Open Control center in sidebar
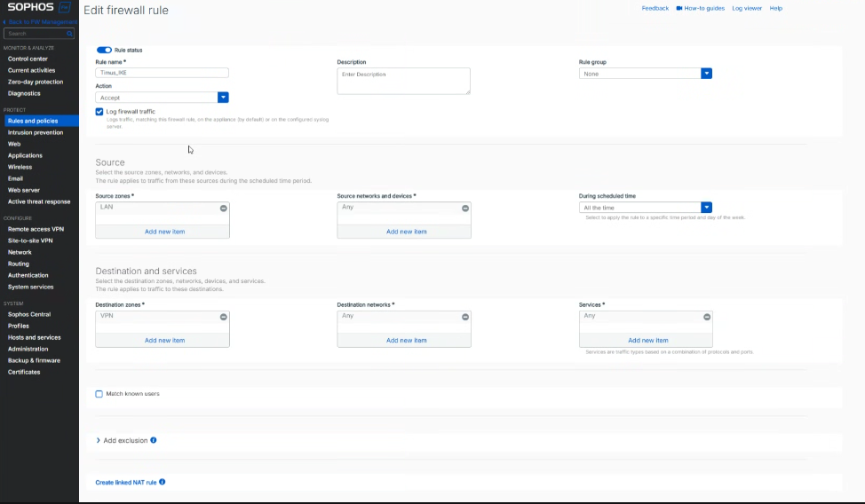The image size is (865, 504). click(x=28, y=59)
